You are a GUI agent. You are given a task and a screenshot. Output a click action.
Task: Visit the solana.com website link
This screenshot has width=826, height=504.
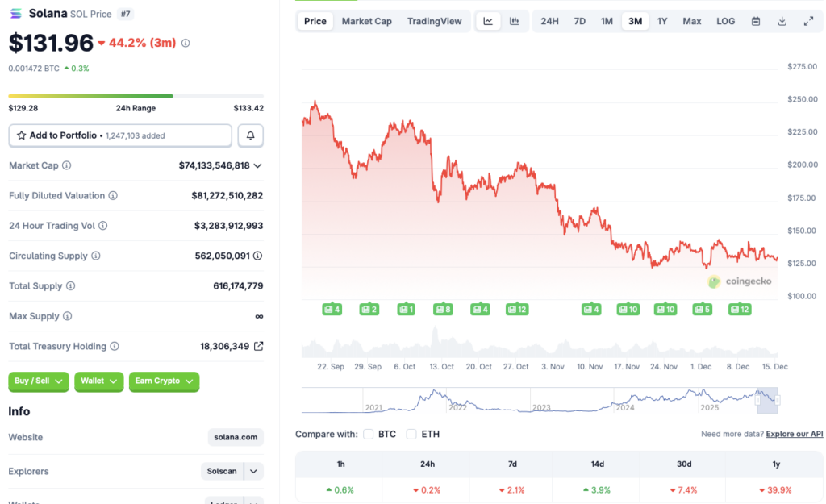coord(235,437)
